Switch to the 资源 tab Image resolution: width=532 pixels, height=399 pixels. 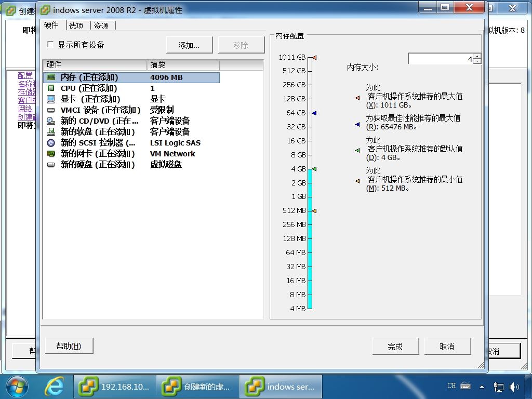pyautogui.click(x=101, y=25)
